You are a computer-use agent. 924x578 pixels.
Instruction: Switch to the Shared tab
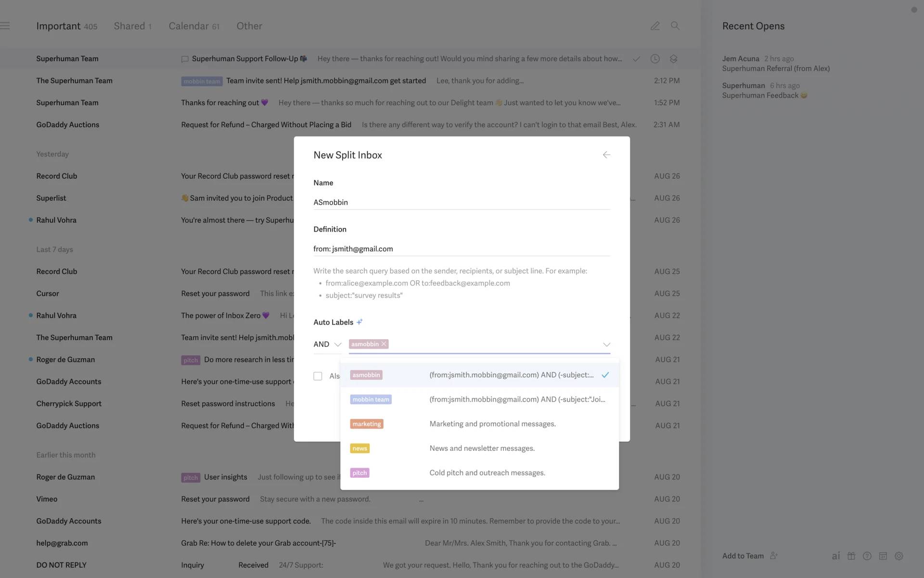point(132,26)
